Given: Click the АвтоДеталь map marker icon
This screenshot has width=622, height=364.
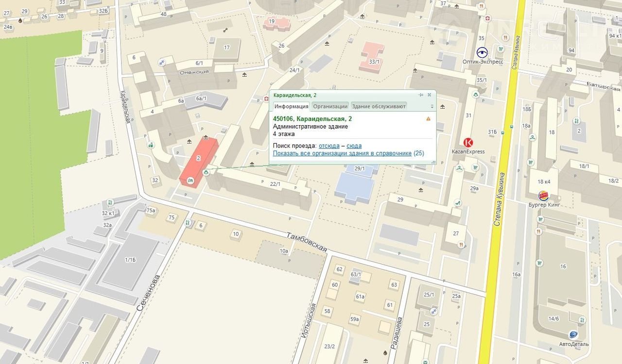Looking at the screenshot, I should [573, 334].
